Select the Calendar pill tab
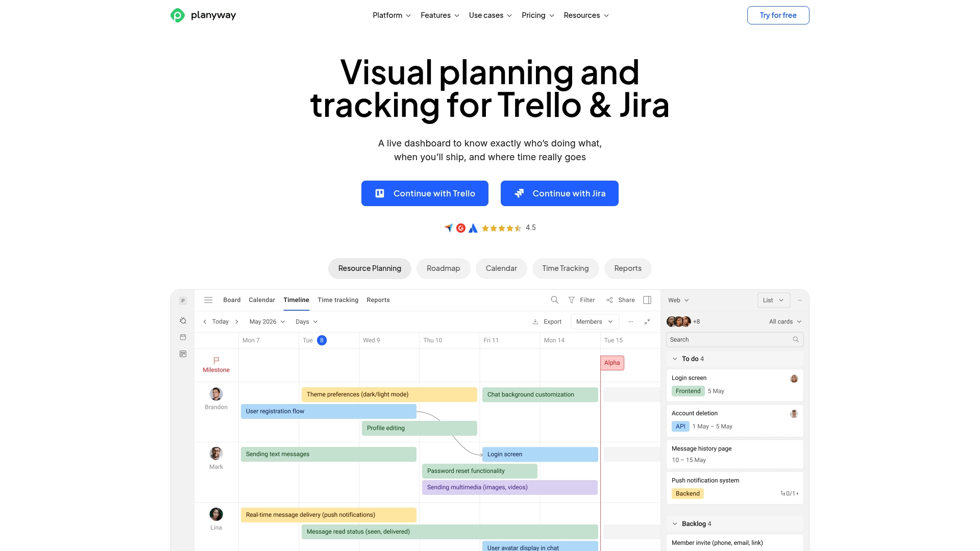Image resolution: width=980 pixels, height=551 pixels. pos(501,269)
